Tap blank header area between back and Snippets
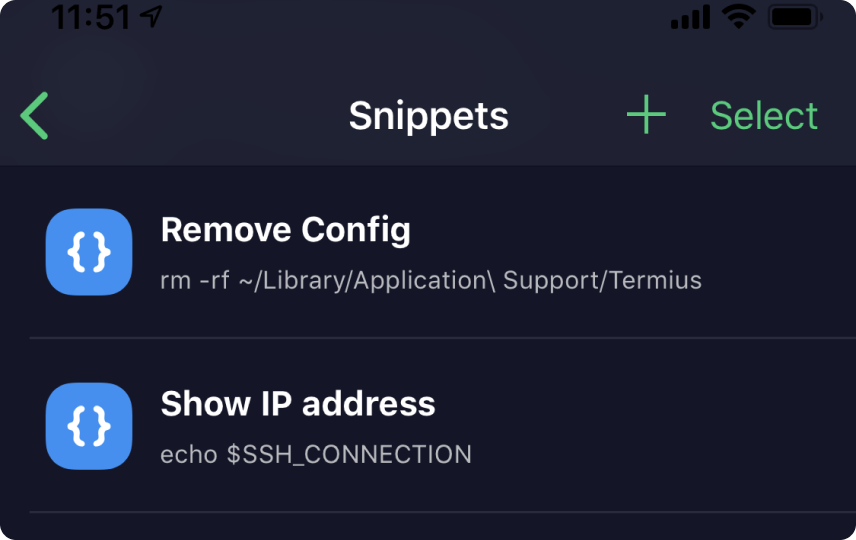This screenshot has height=540, width=856. point(197,116)
